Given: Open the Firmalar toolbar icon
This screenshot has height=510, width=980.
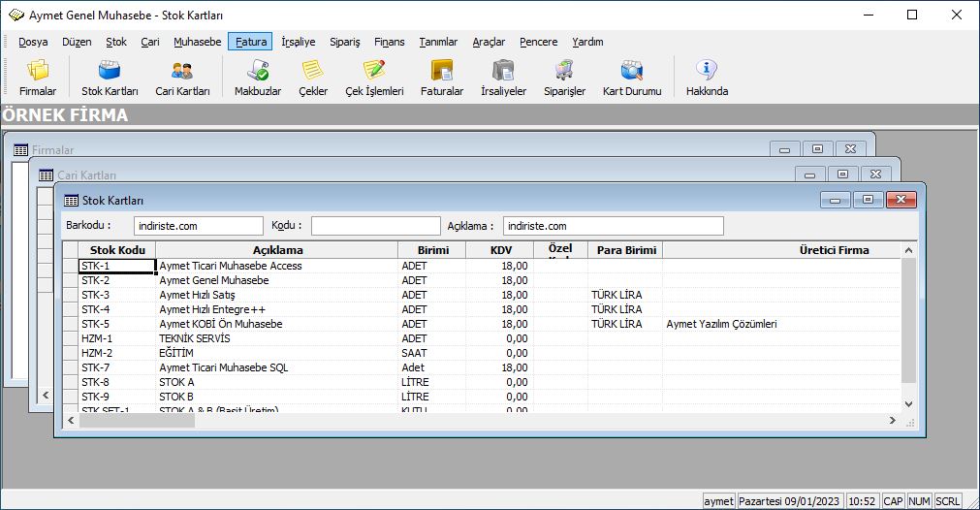Looking at the screenshot, I should point(38,79).
